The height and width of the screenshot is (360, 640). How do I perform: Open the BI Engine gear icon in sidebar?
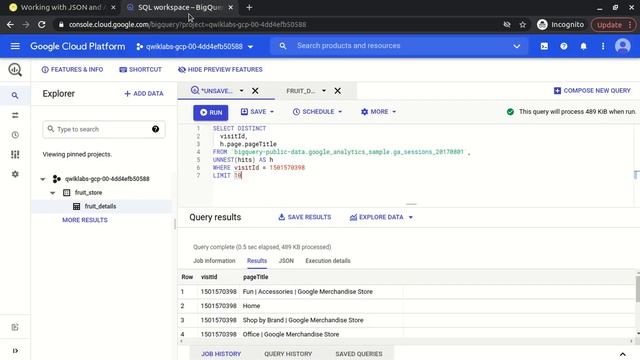pyautogui.click(x=15, y=174)
